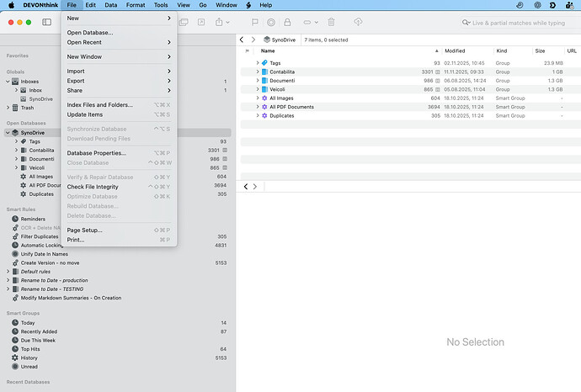Screen dimensions: 581x392
Task: Sort the list by the Modified column header
Action: click(455, 51)
